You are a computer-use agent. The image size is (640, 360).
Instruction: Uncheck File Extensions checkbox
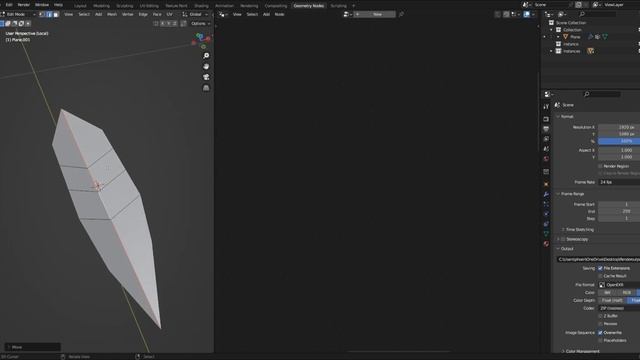(600, 268)
